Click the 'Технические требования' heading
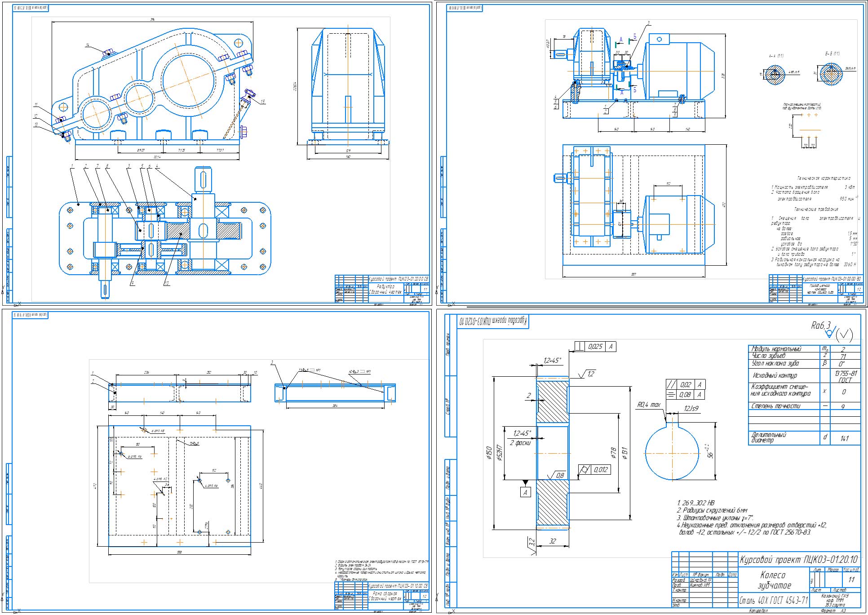The height and width of the screenshot is (615, 868). click(816, 209)
